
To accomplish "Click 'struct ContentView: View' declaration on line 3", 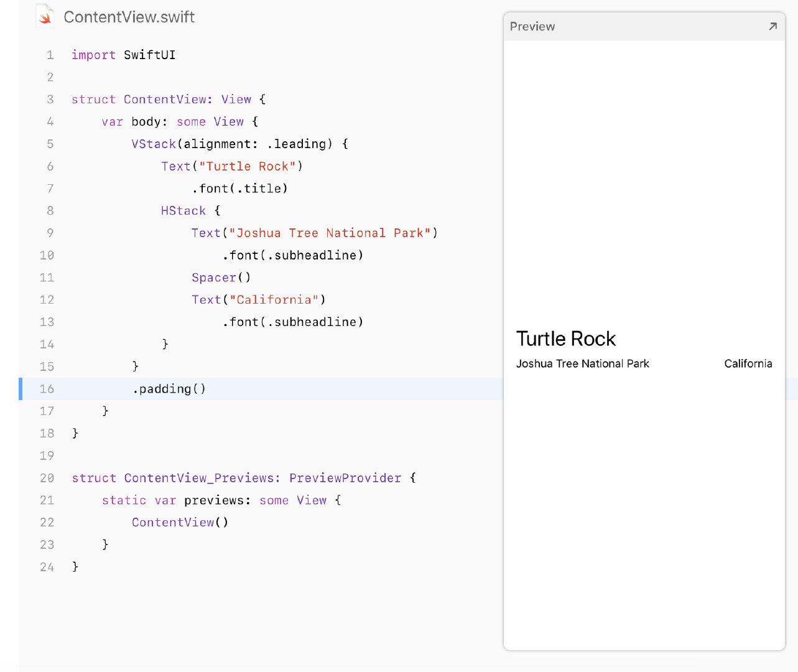I will pos(161,100).
